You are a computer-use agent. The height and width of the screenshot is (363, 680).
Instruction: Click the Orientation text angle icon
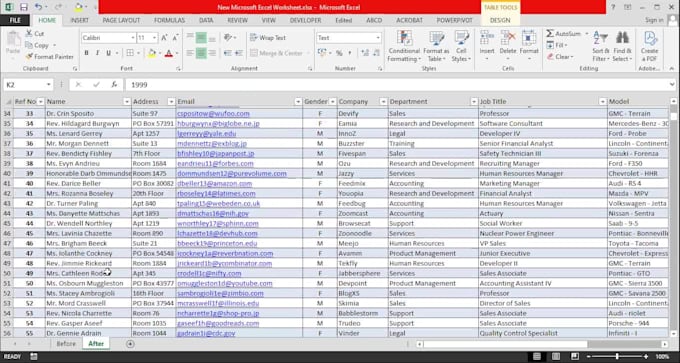228,38
